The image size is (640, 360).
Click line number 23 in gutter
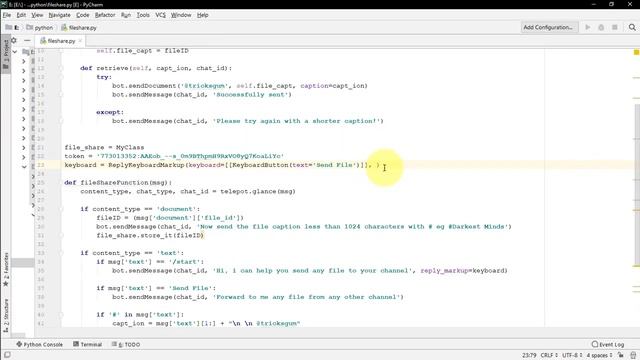click(41, 165)
